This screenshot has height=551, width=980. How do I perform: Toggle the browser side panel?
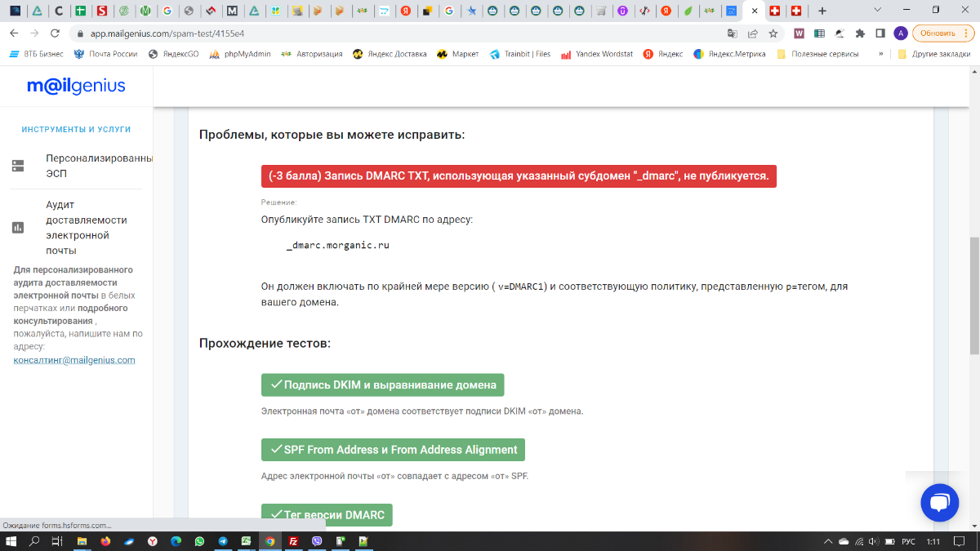tap(880, 33)
